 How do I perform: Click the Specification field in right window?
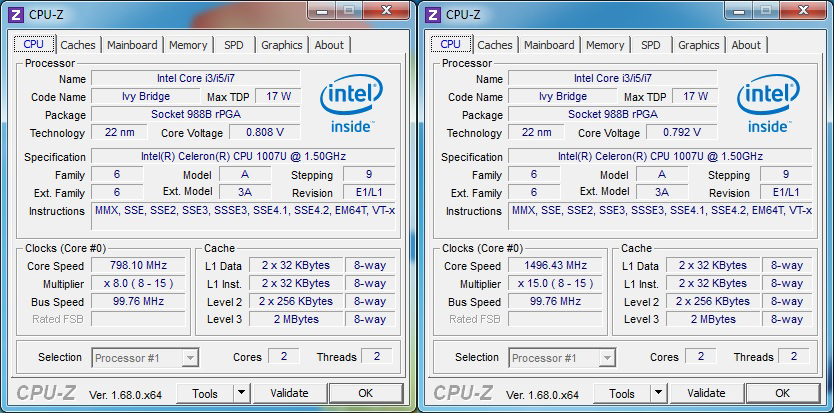click(x=660, y=156)
